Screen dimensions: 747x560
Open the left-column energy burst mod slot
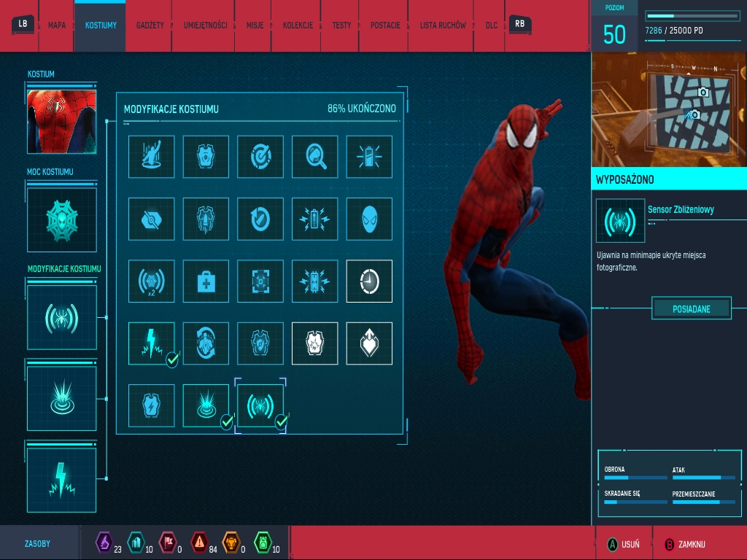click(x=62, y=398)
